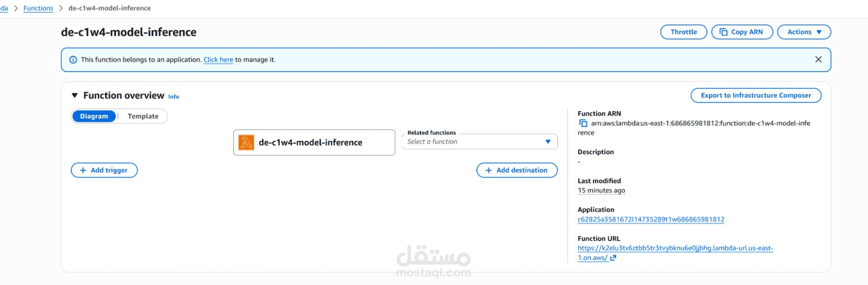Open the Application c62825a3581672l147 link
This screenshot has width=868, height=285.
[x=651, y=219]
